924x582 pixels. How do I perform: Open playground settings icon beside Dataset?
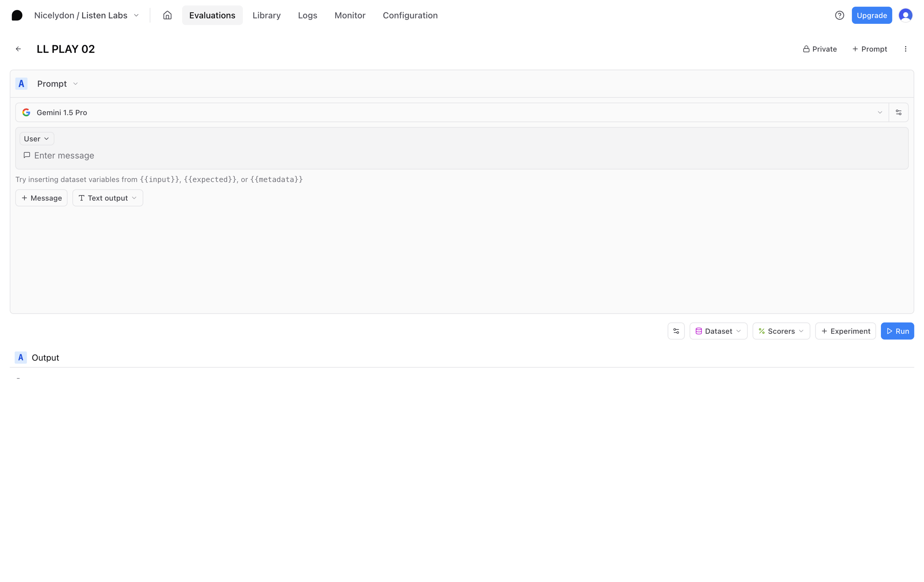676,331
